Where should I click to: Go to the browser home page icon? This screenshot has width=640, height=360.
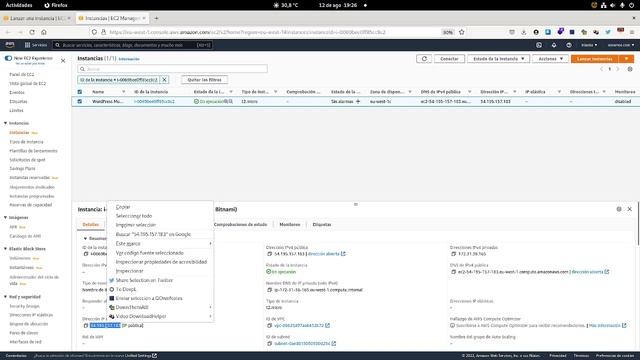(44, 32)
